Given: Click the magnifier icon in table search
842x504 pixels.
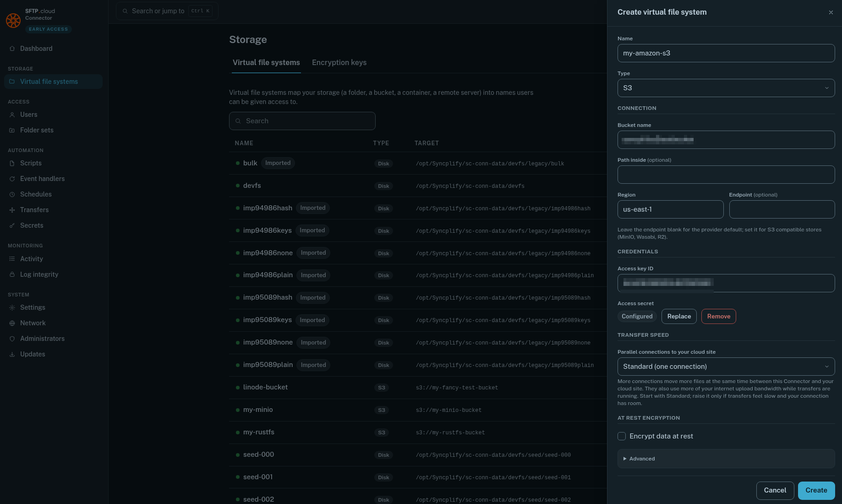Looking at the screenshot, I should pos(238,121).
